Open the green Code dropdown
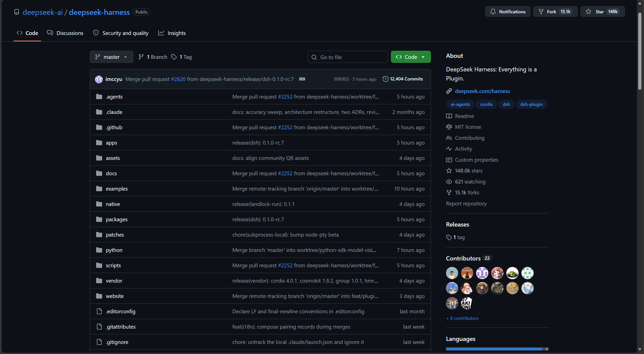The width and height of the screenshot is (644, 354). [411, 57]
